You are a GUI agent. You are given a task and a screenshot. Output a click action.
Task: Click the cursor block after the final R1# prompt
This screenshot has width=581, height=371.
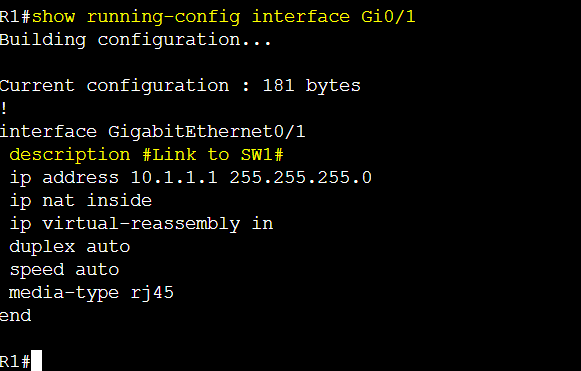36,361
